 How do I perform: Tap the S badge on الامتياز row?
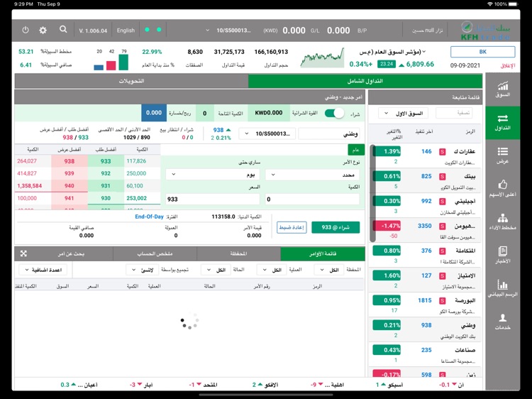(x=442, y=275)
